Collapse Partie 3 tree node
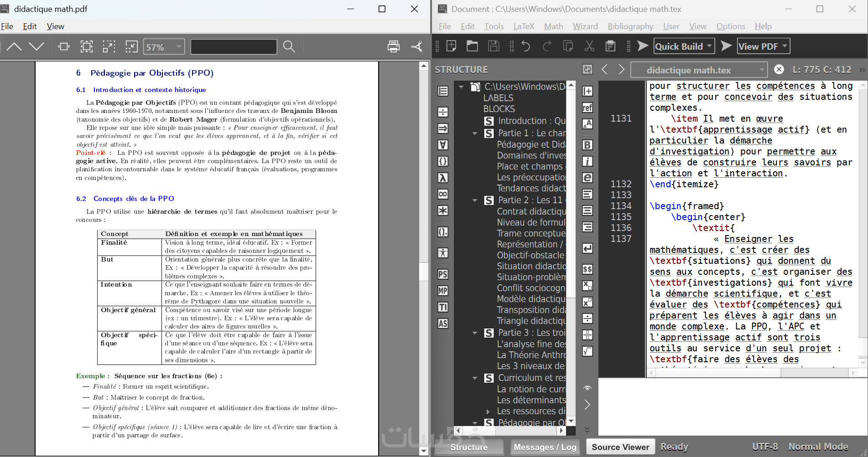 pyautogui.click(x=475, y=333)
